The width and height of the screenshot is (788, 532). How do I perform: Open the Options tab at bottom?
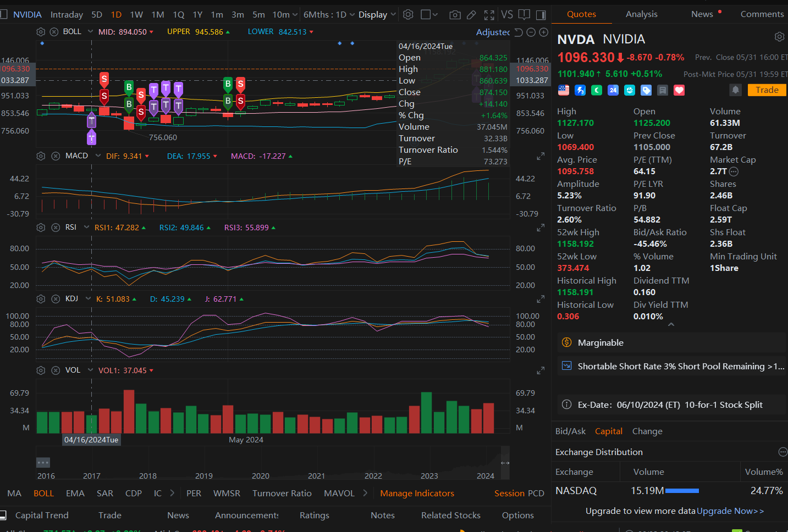[x=517, y=516]
